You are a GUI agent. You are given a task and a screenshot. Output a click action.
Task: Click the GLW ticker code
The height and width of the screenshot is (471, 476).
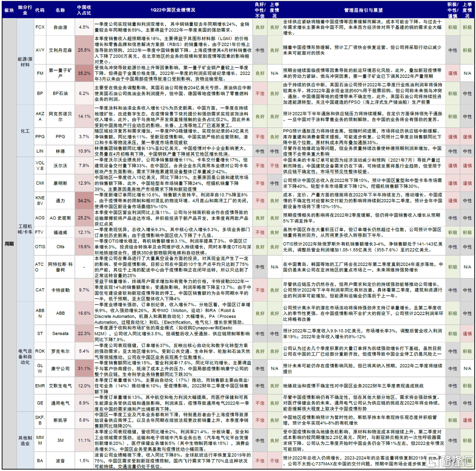40,368
